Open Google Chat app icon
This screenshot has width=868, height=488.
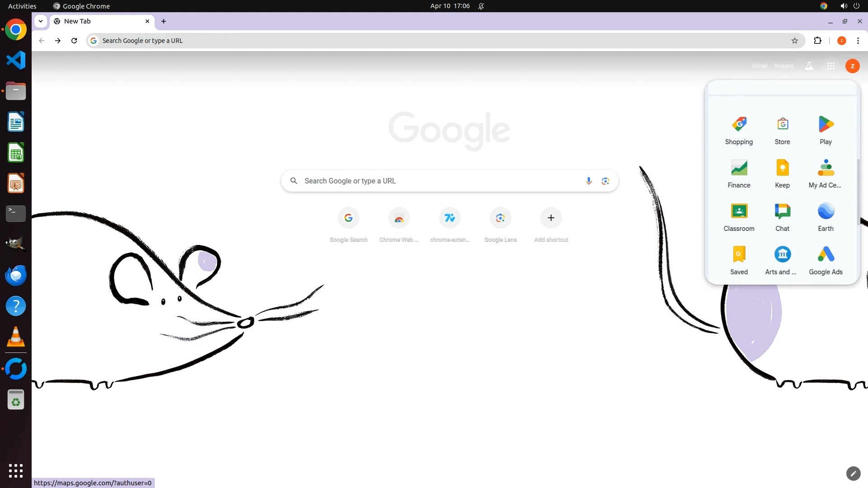782,211
